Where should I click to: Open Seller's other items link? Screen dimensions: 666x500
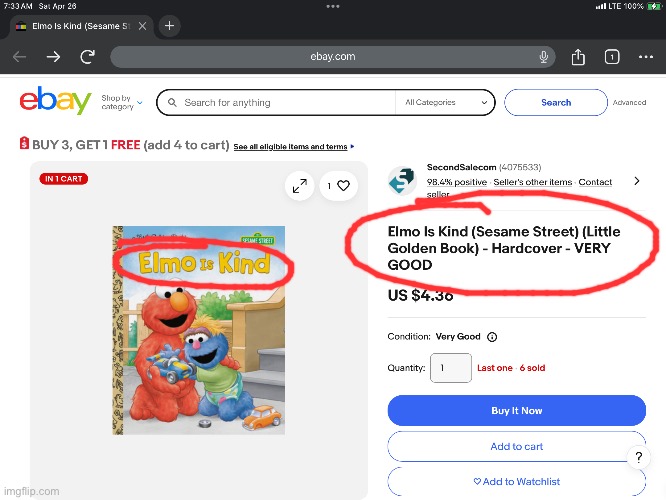coord(533,182)
